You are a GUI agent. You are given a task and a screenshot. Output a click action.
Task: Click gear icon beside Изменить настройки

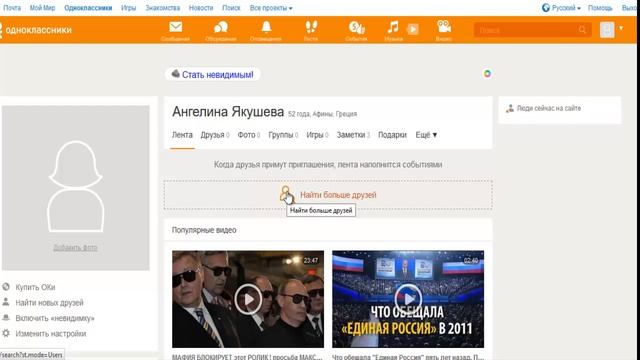click(x=6, y=333)
